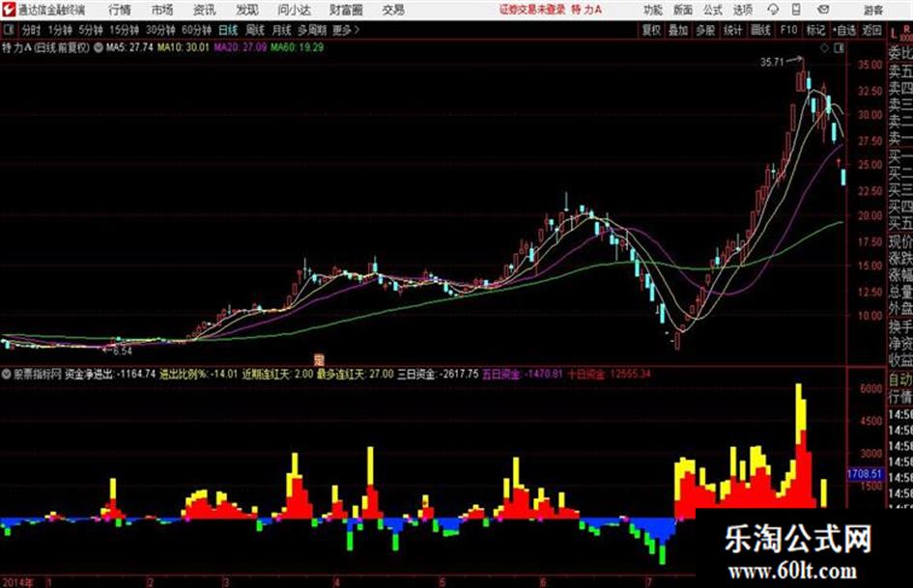Switch to the 分时 period tab

pyautogui.click(x=32, y=30)
